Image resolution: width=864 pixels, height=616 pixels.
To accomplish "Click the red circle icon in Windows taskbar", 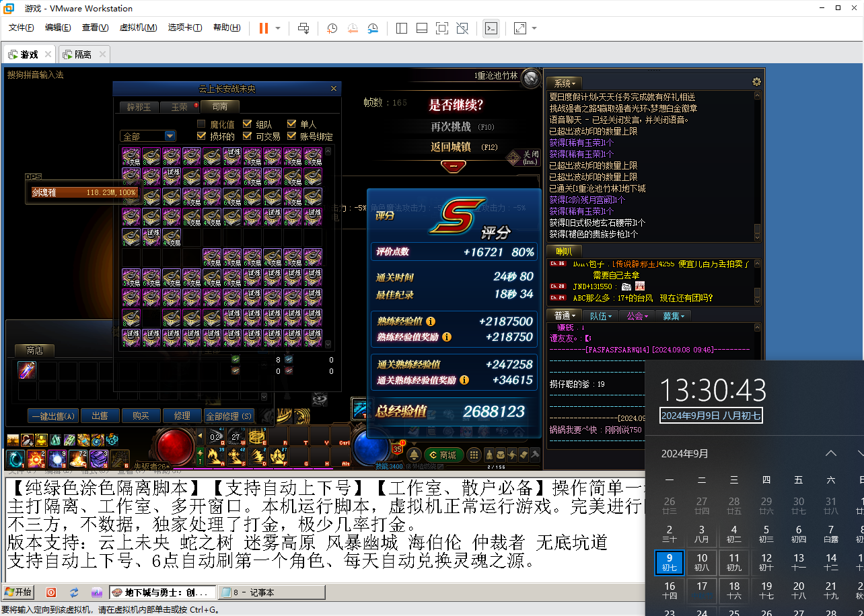I will (x=51, y=592).
